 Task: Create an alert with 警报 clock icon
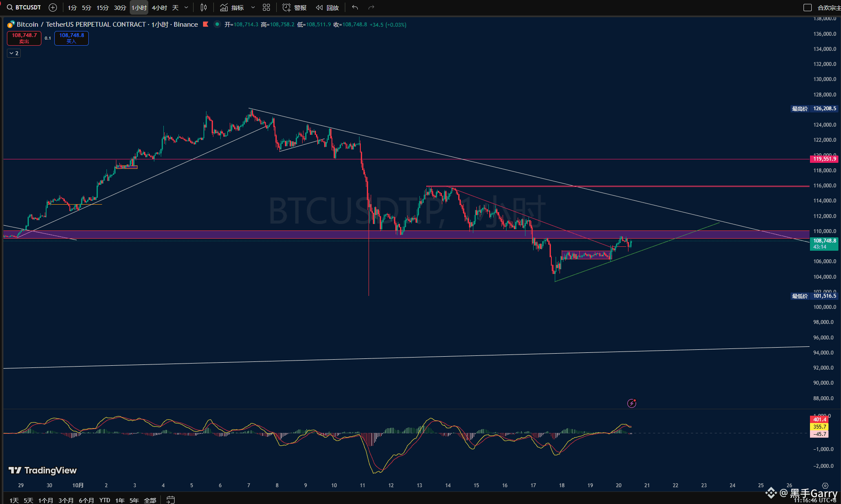pos(286,7)
